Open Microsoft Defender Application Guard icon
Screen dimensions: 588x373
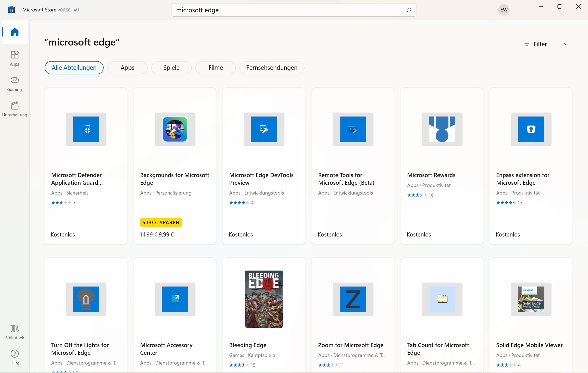pyautogui.click(x=86, y=129)
